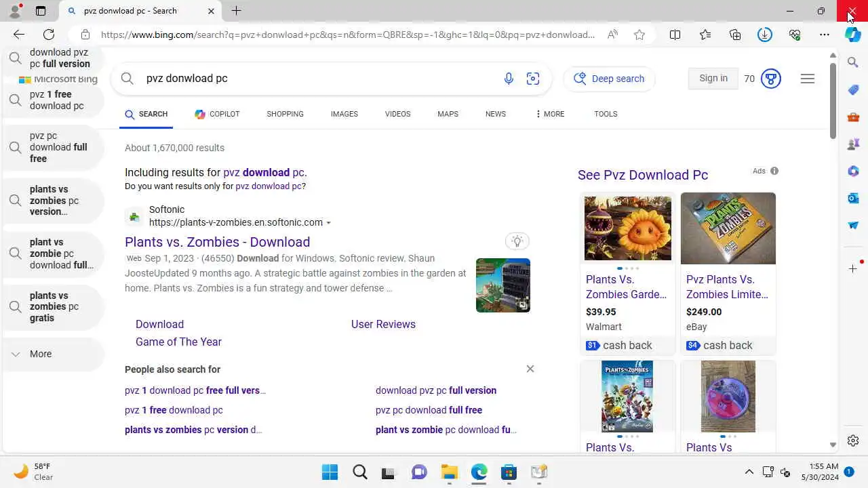Click the page vertical scrollbar

833,100
